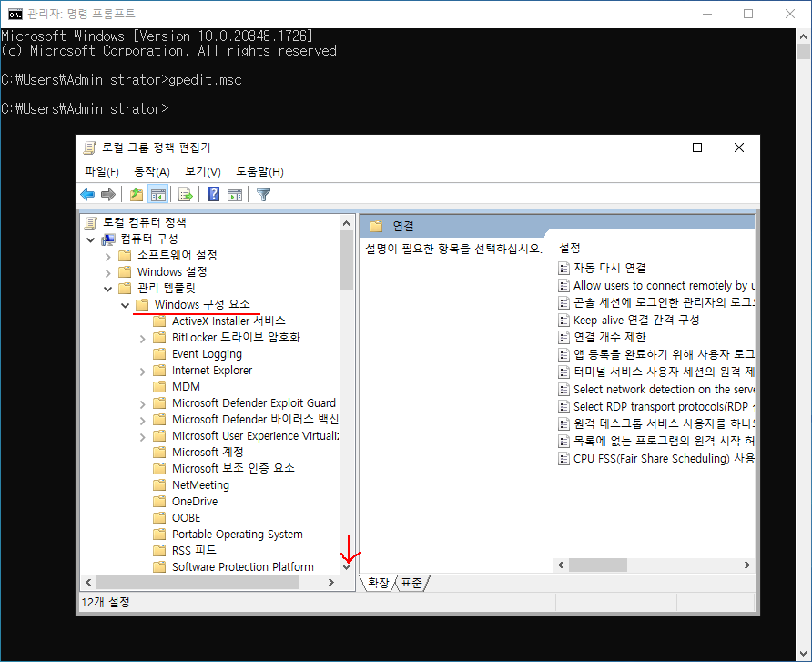The width and height of the screenshot is (812, 662).
Task: Maximize the command prompt window
Action: 748,14
